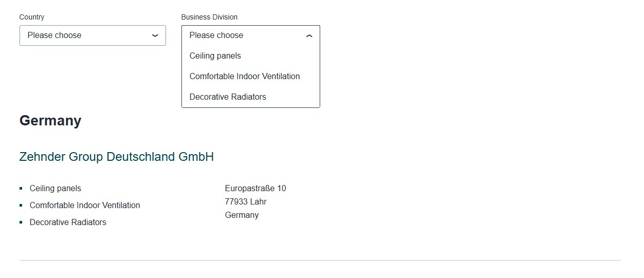Open the Zehnder Group Deutschland GmbH link
The width and height of the screenshot is (644, 278).
coord(117,157)
